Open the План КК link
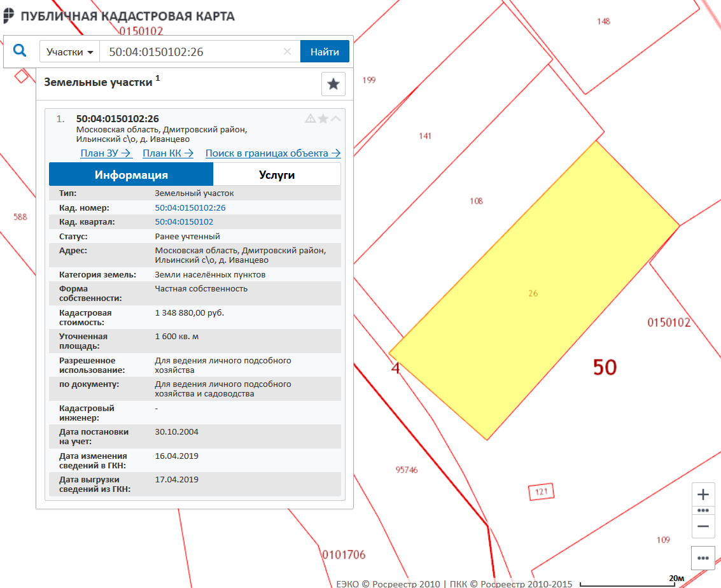 point(168,153)
